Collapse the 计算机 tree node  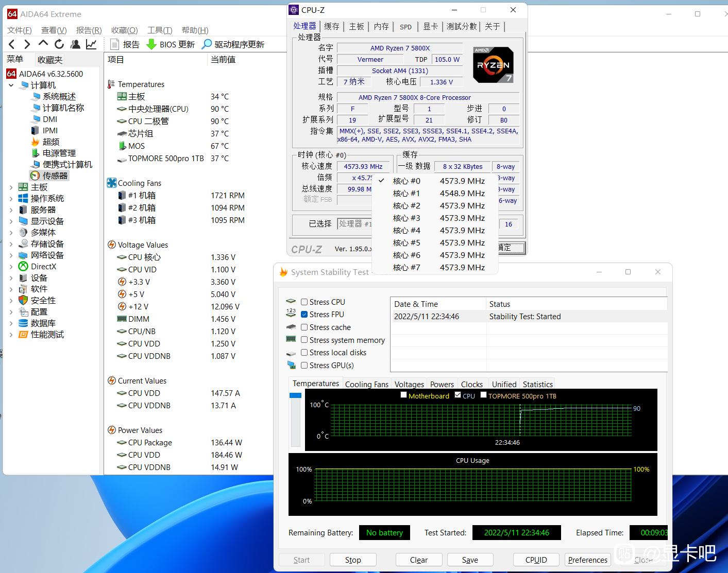11,85
